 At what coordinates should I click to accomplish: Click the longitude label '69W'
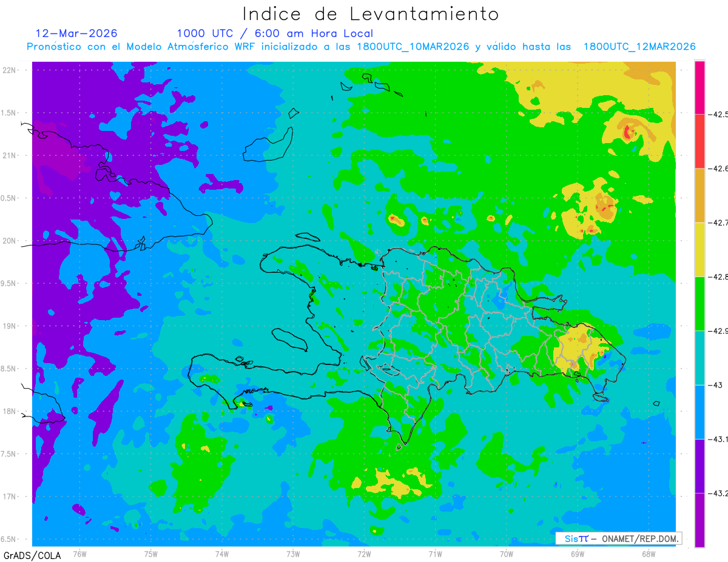click(578, 553)
